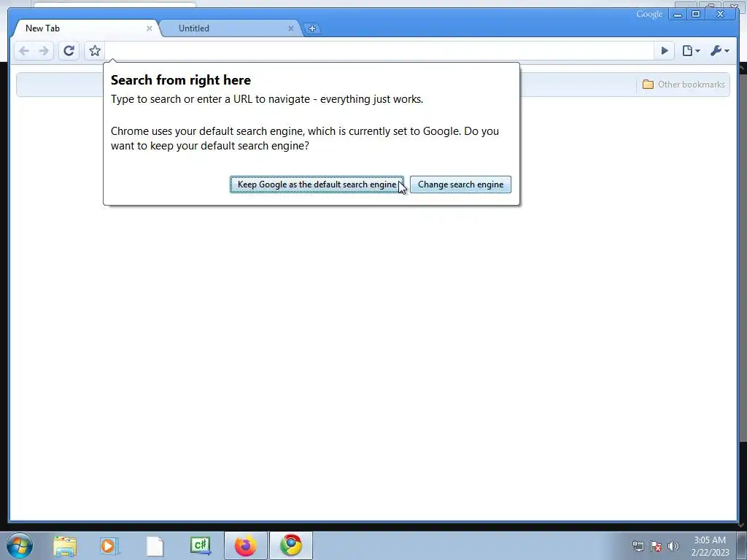747x560 pixels.
Task: Maximize the Chrome window
Action: pos(695,15)
